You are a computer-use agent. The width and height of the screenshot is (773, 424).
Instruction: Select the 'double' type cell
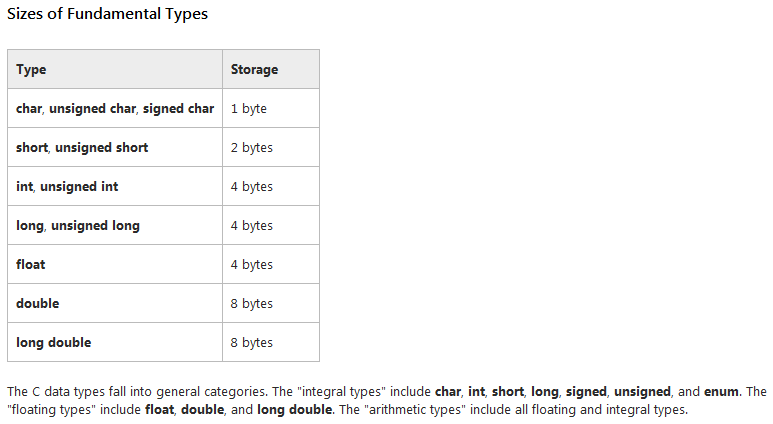pos(115,303)
